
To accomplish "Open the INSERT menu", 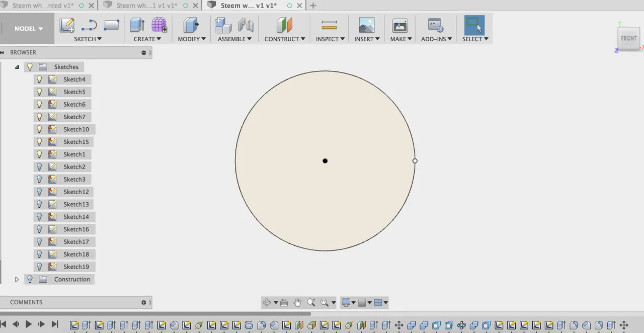I will click(x=367, y=39).
